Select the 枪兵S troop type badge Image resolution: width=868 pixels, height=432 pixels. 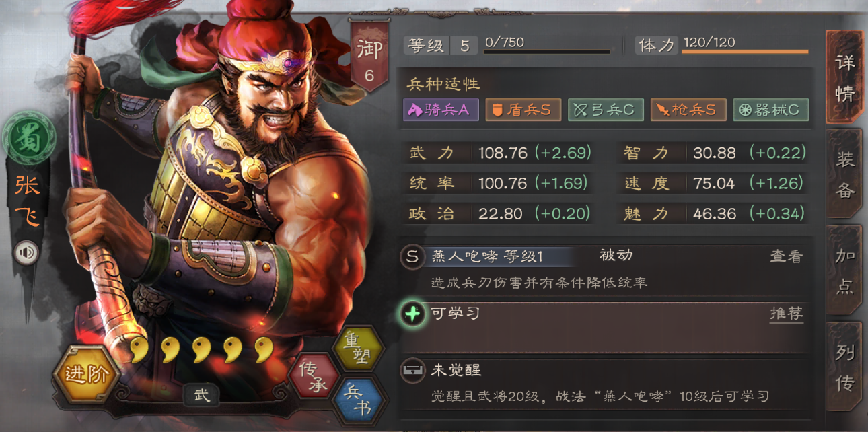pos(688,110)
